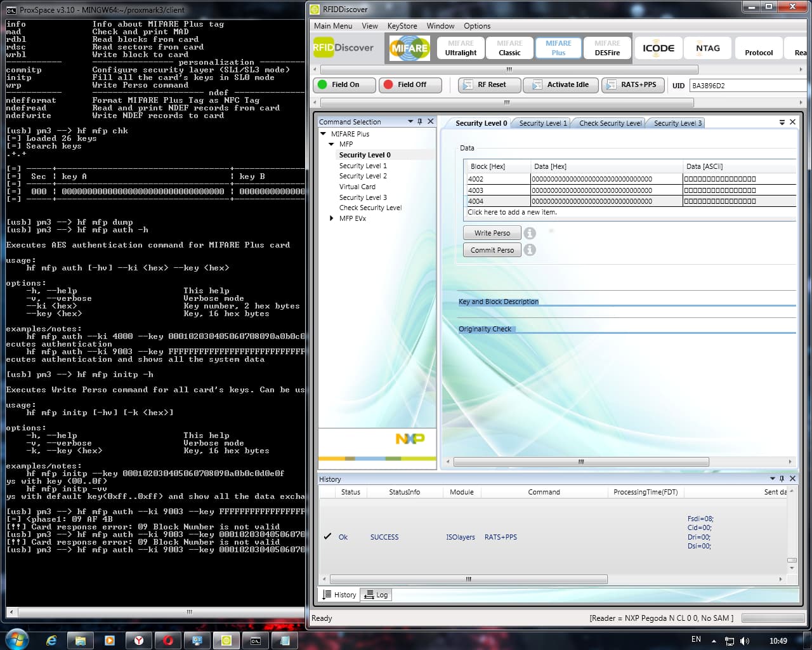This screenshot has height=650, width=812.
Task: Select the MIFARE Plus card type
Action: pyautogui.click(x=558, y=48)
